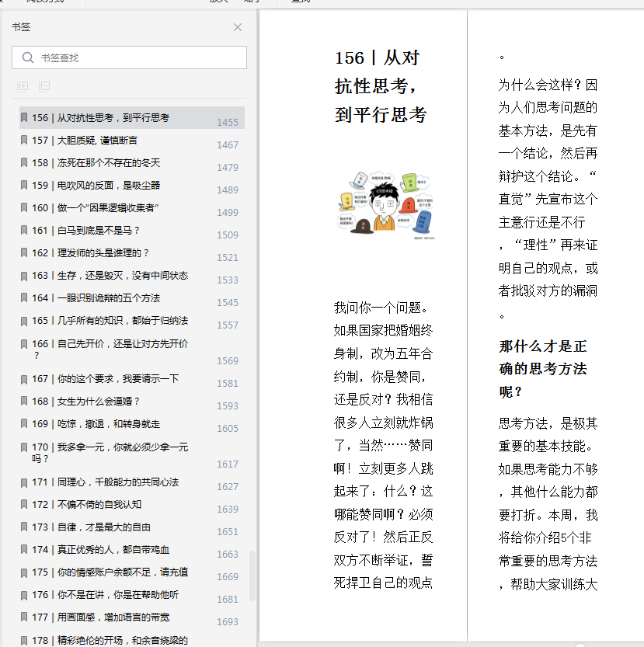
Task: Click page number 1693 in bookmarks
Action: click(228, 622)
